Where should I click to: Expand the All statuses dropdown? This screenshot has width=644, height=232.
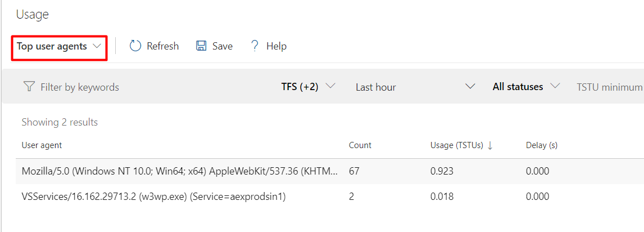point(526,87)
